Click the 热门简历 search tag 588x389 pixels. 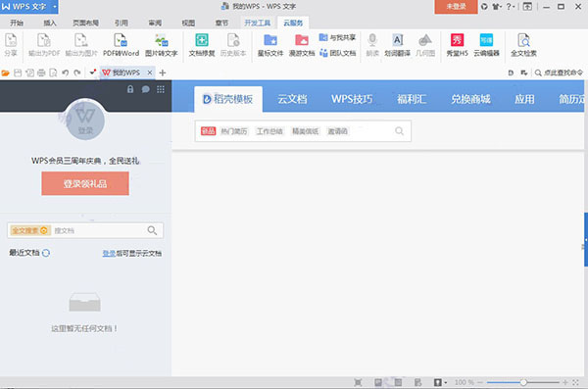[x=234, y=131]
